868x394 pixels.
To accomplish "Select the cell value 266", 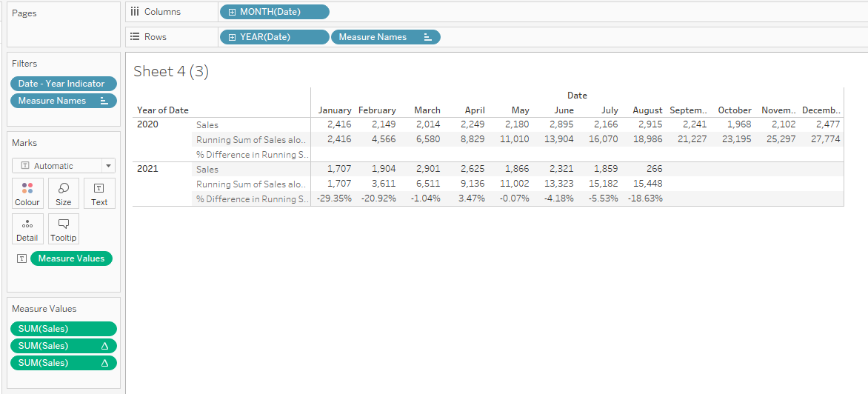I will click(655, 169).
